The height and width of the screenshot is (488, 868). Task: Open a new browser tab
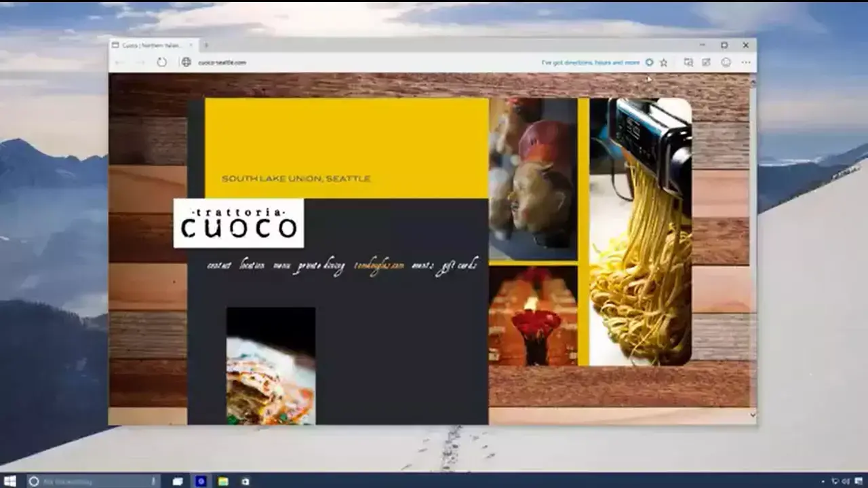206,45
